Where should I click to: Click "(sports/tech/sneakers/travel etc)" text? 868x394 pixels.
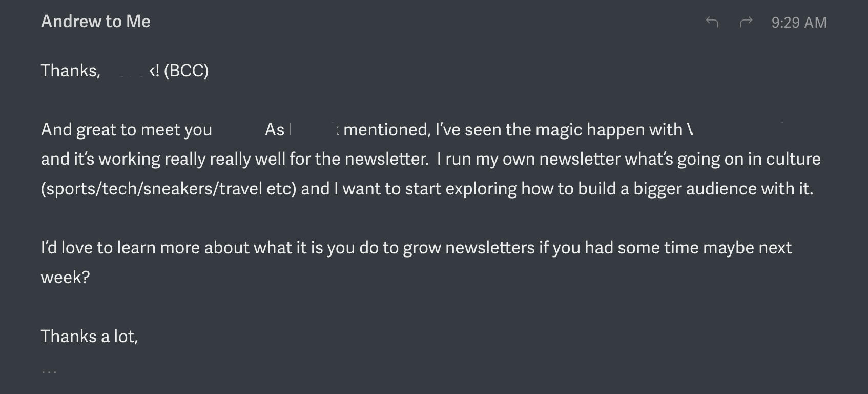click(x=169, y=189)
